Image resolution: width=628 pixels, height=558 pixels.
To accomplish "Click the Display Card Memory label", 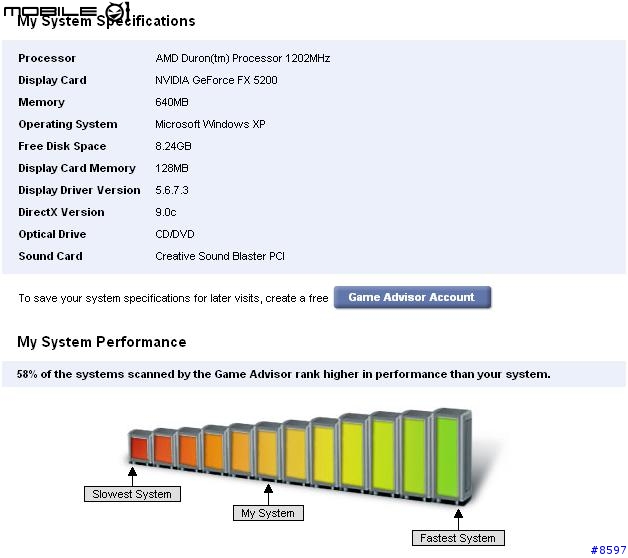I will [77, 168].
